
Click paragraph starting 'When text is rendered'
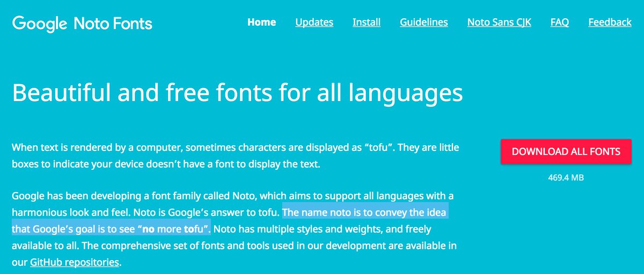236,155
